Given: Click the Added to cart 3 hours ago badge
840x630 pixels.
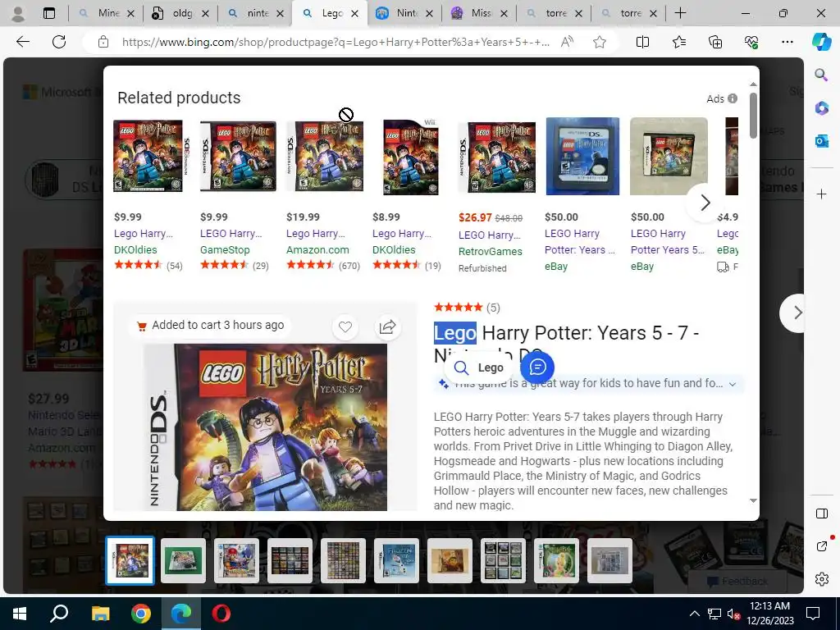Looking at the screenshot, I should [210, 325].
